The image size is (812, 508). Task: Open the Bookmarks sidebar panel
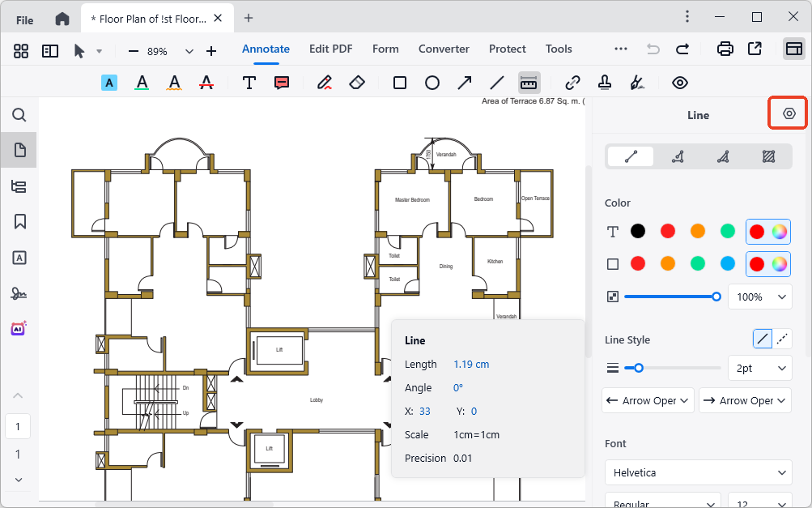(x=19, y=221)
